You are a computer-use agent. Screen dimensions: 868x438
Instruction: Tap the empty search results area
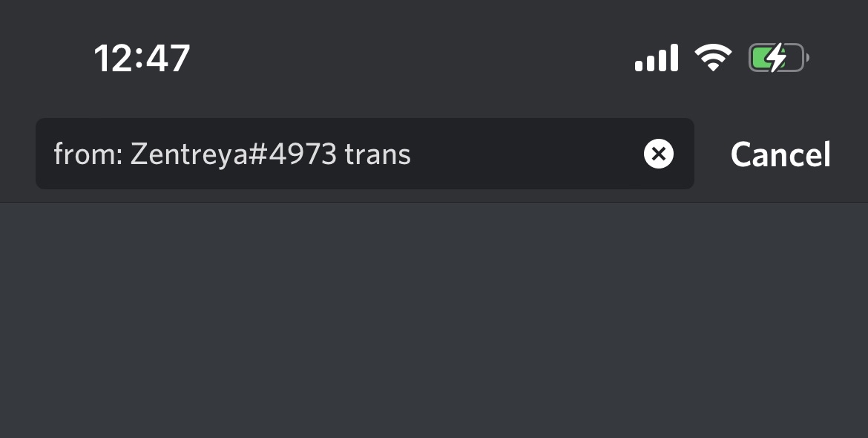(x=434, y=321)
